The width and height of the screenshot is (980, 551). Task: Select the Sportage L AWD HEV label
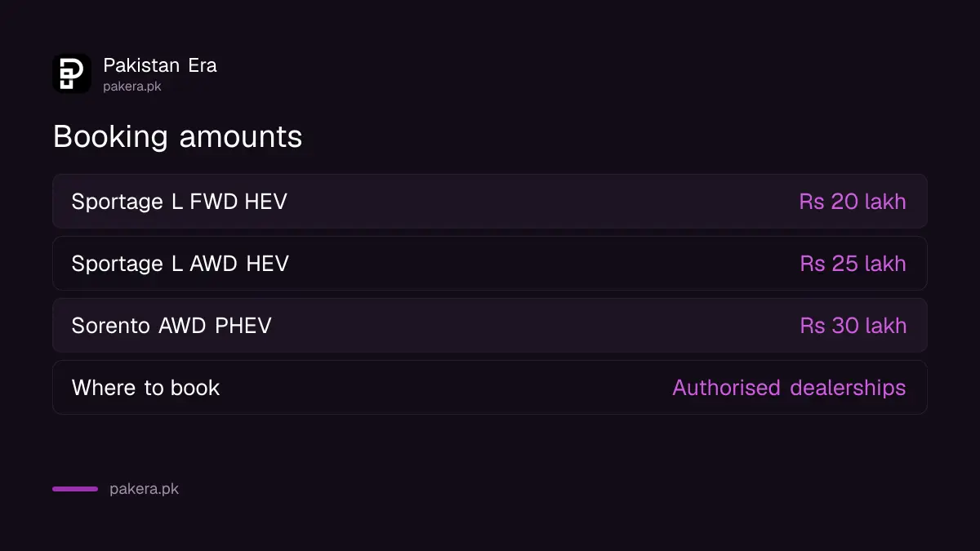tap(180, 264)
